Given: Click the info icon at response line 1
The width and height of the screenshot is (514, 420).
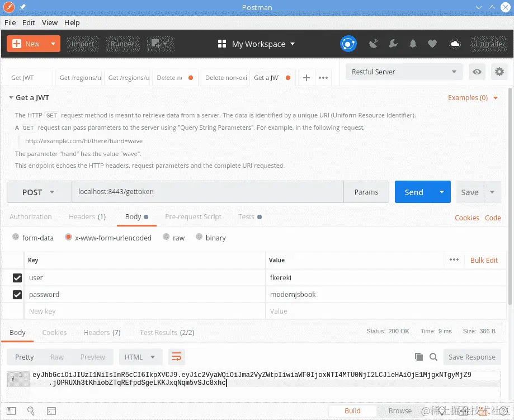Looking at the screenshot, I should point(13,379).
